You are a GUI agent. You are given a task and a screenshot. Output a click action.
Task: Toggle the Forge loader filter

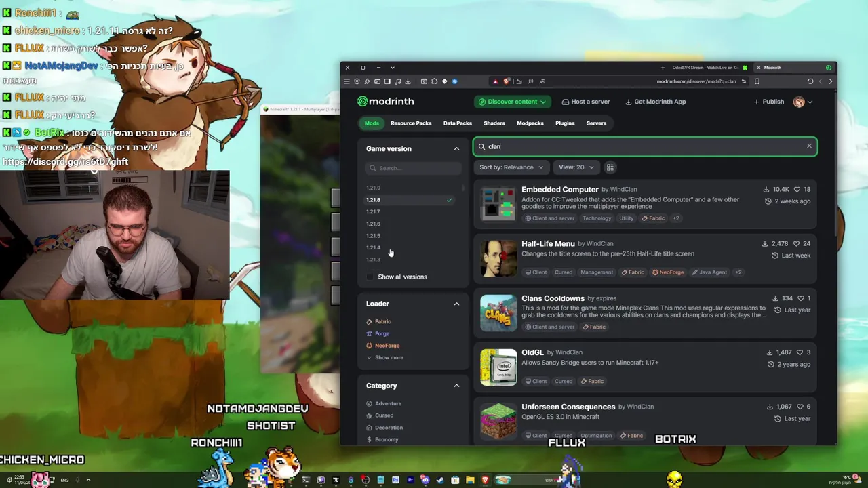378,333
